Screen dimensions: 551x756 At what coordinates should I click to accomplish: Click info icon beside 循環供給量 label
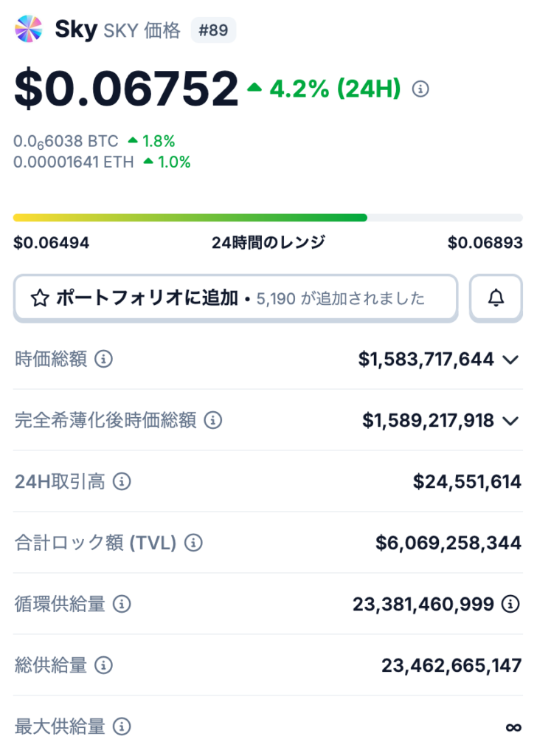[122, 604]
